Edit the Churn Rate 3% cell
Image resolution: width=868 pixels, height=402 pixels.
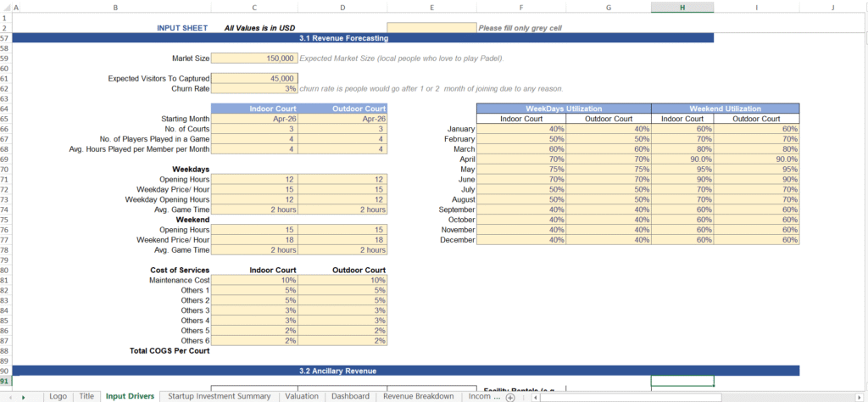click(254, 89)
